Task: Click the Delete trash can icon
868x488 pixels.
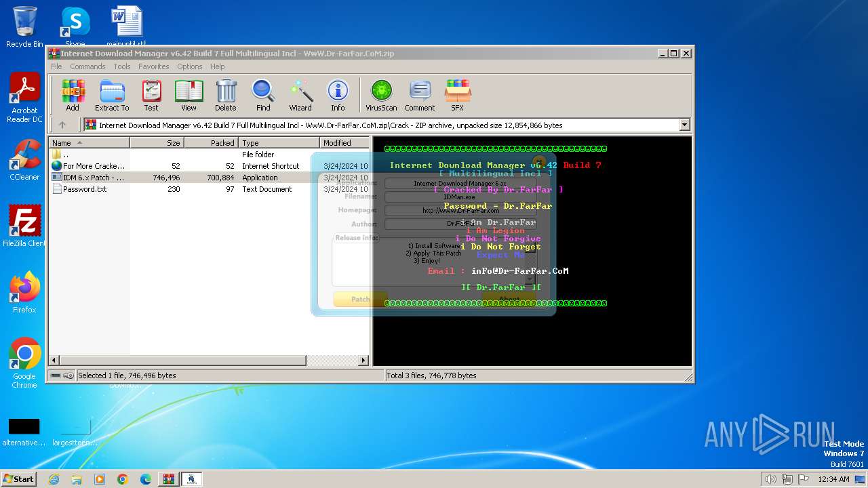Action: 226,96
